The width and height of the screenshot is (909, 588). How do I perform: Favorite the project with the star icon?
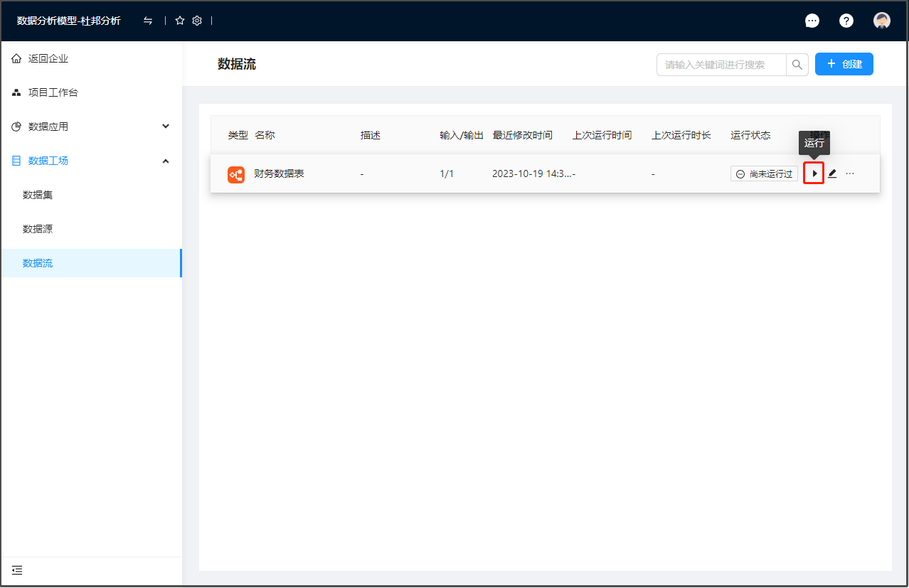[x=180, y=21]
